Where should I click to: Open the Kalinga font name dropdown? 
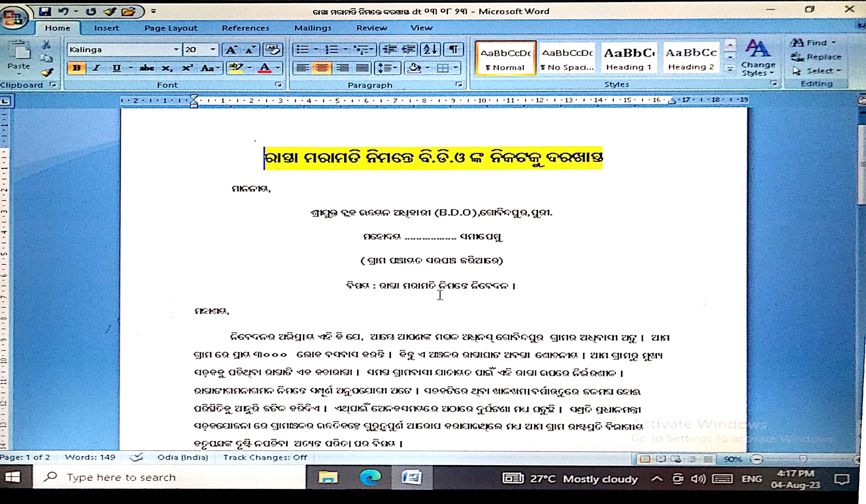click(176, 49)
